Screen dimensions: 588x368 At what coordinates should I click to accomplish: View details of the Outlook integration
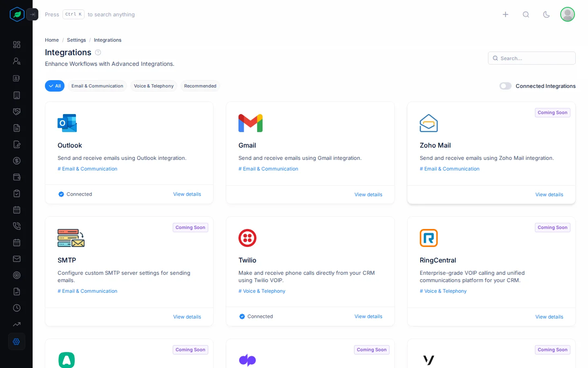(187, 194)
